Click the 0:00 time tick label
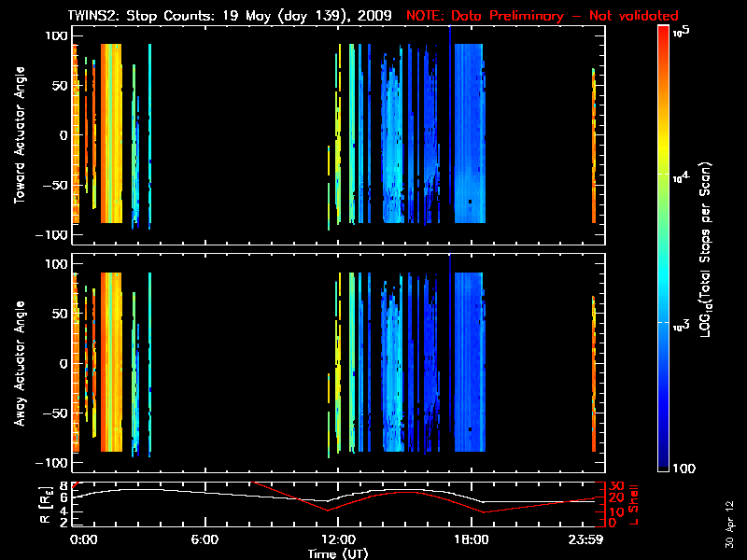 (x=83, y=540)
